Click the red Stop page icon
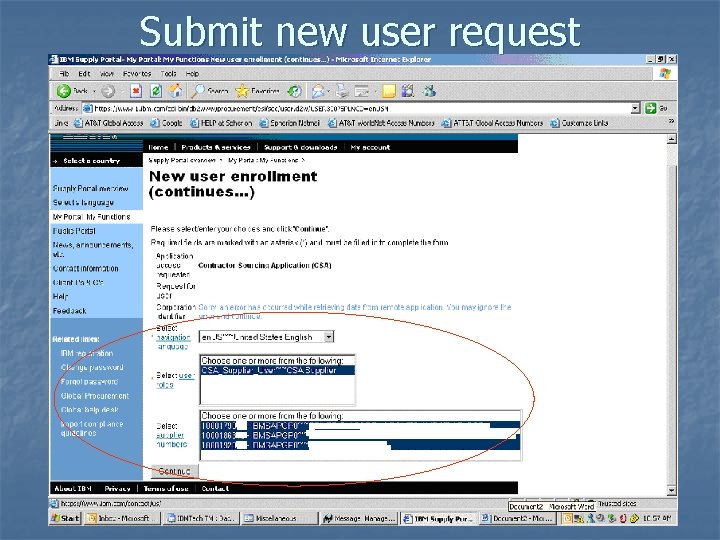 tap(136, 91)
